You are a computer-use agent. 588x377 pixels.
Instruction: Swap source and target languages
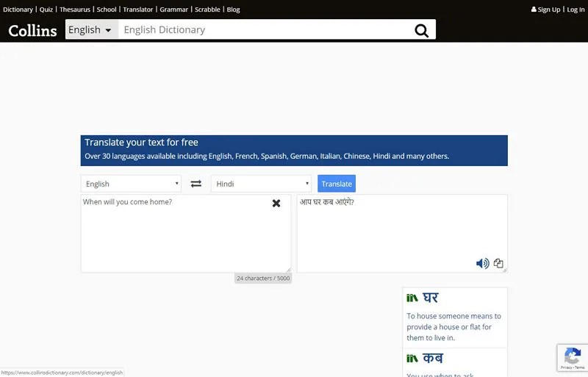[196, 184]
